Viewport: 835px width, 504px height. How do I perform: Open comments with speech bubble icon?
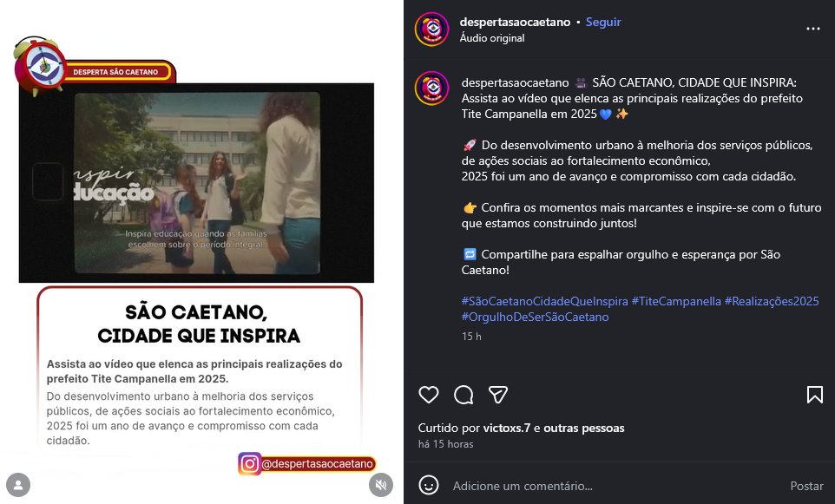pos(464,395)
